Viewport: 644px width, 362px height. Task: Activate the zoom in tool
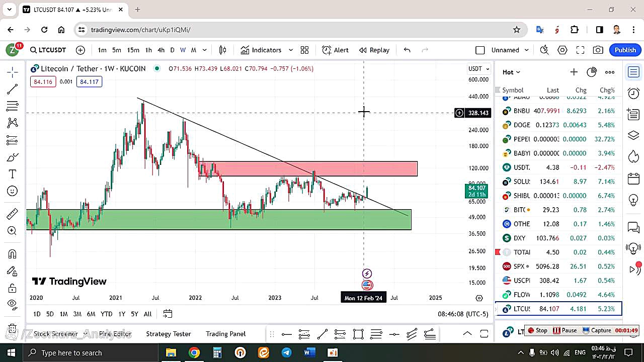coord(13,231)
